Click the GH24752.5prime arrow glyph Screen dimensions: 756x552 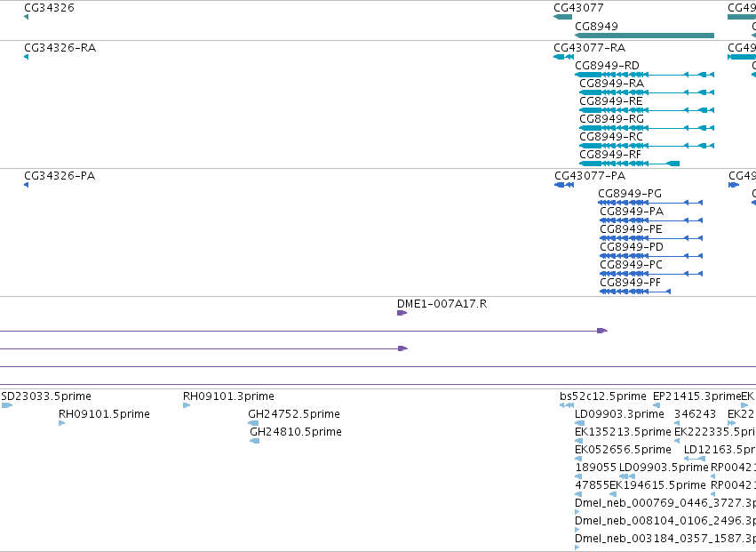tap(253, 424)
